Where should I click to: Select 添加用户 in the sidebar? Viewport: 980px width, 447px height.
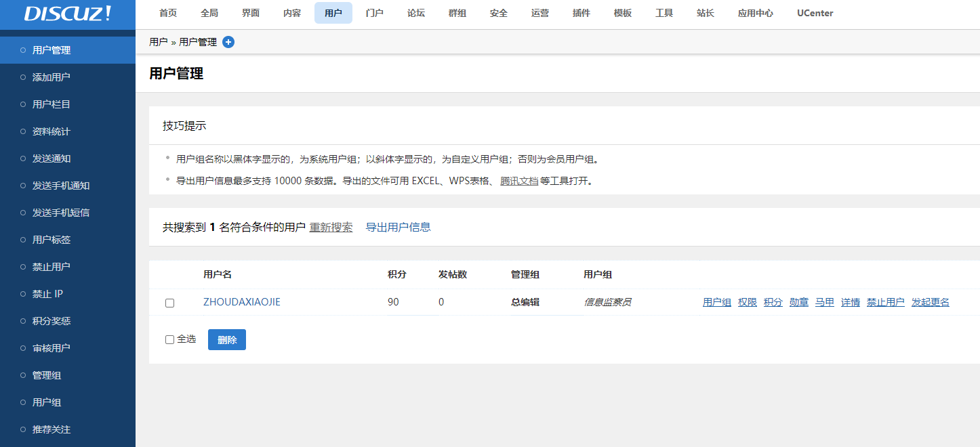(x=52, y=77)
